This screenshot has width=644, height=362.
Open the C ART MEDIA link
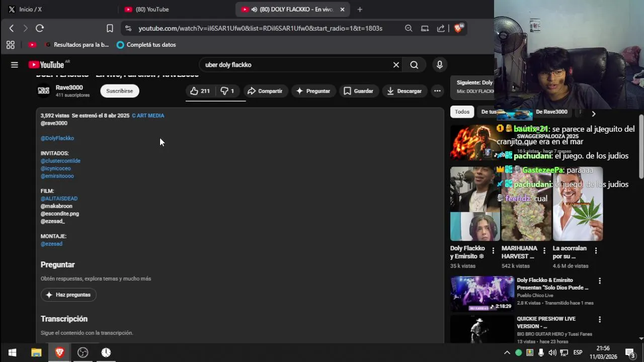(148, 116)
